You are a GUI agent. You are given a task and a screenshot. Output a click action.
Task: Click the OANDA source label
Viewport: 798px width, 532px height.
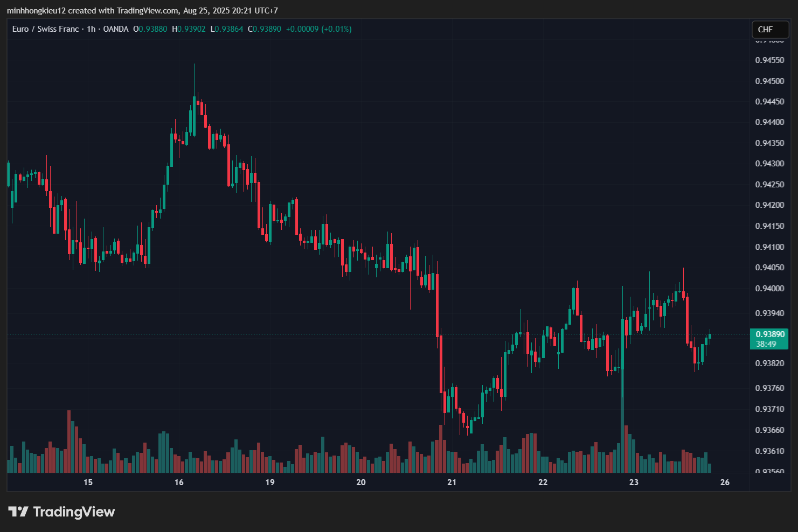(x=116, y=29)
